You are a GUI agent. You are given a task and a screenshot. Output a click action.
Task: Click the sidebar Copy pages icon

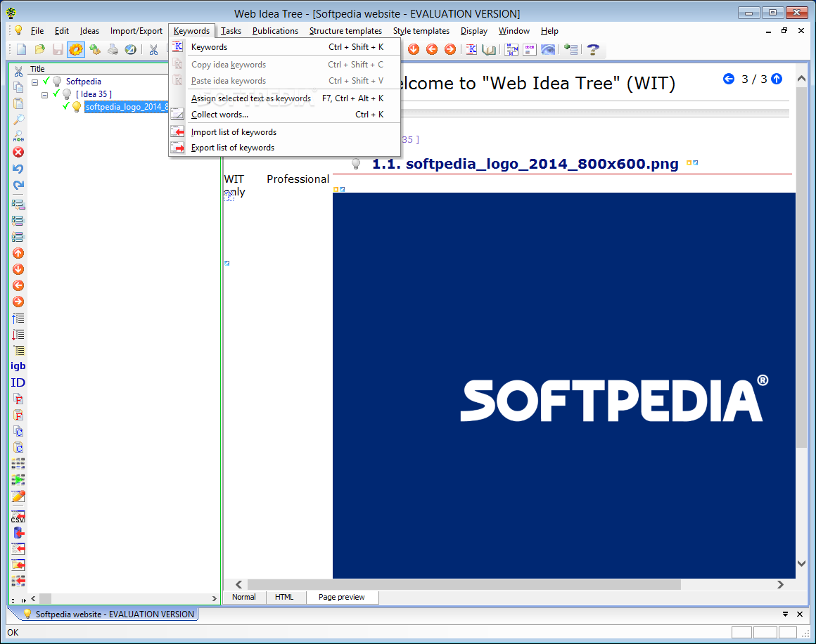18,87
